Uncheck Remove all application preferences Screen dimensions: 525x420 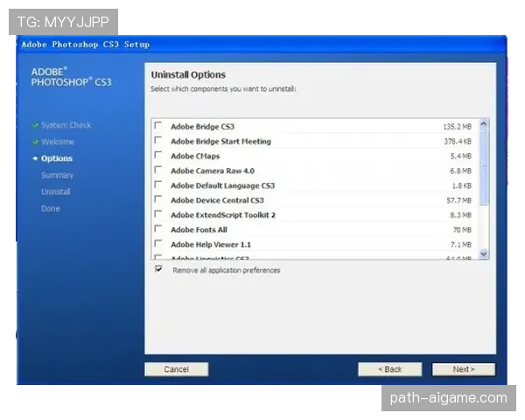[x=158, y=269]
